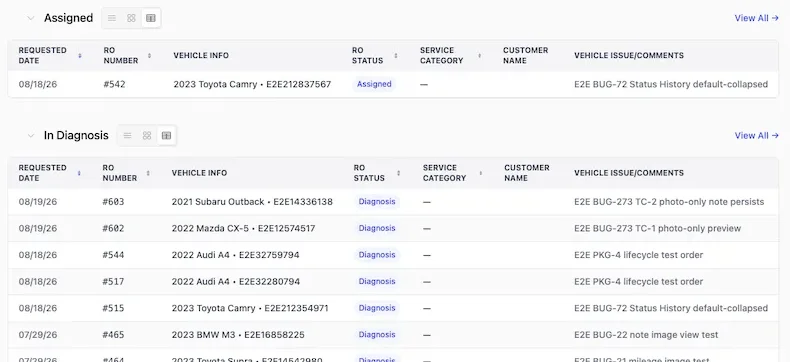This screenshot has height=362, width=790.
Task: Click Diagnosis status badge on RO #515
Action: (x=377, y=308)
